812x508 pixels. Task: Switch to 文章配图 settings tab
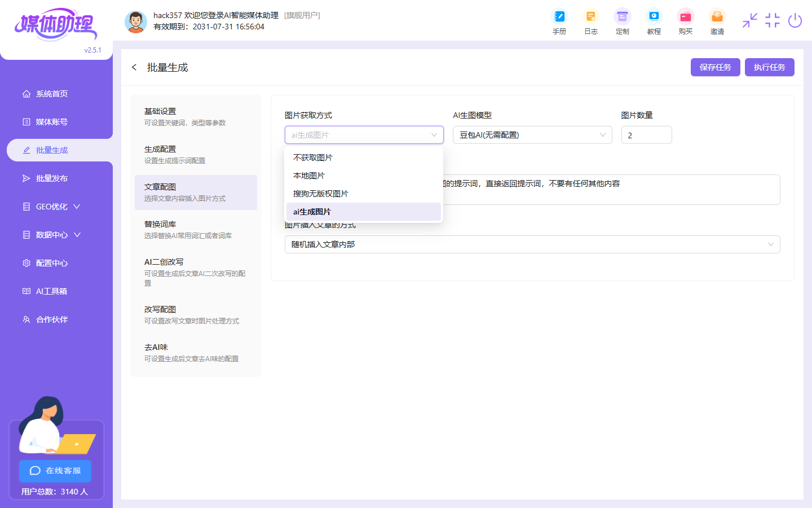(x=196, y=192)
